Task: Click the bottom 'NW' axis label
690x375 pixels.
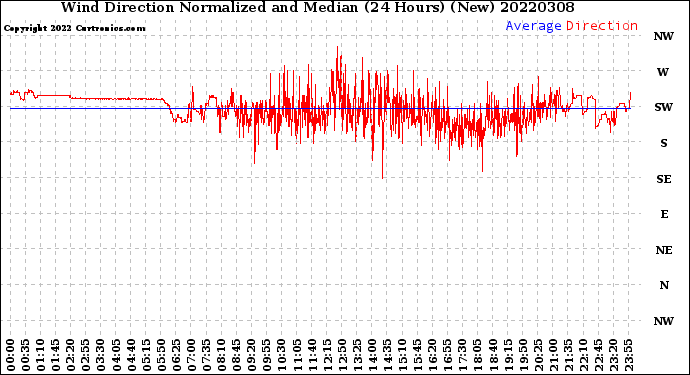Action: (x=663, y=321)
